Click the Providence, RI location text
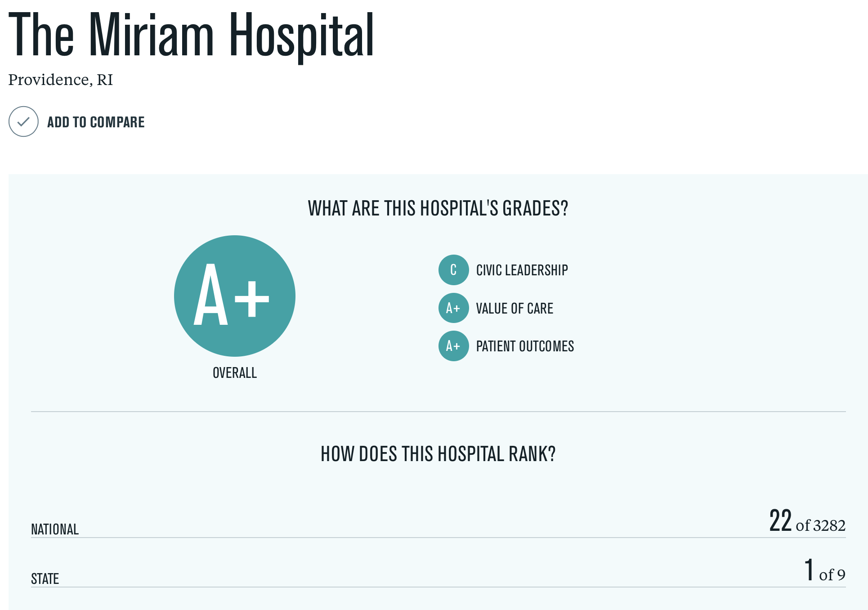Viewport: 868px width, 610px height. pos(61,80)
